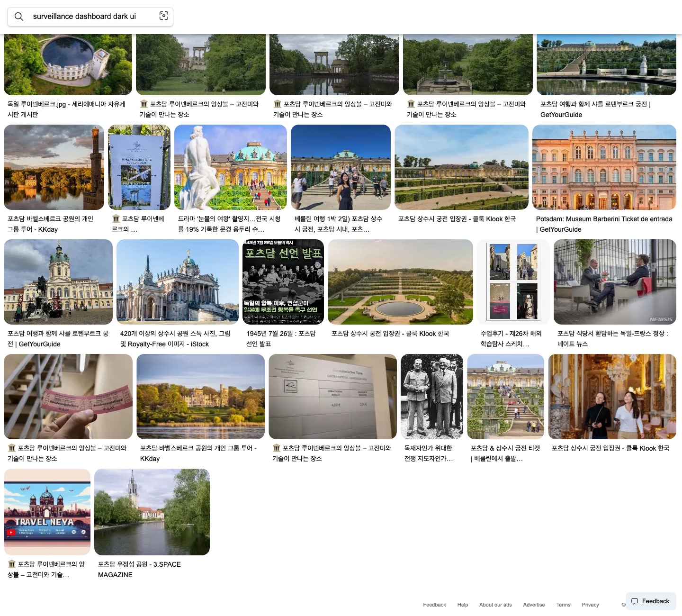Open the aerial circular reservoir ruin thumbnail

click(x=68, y=64)
